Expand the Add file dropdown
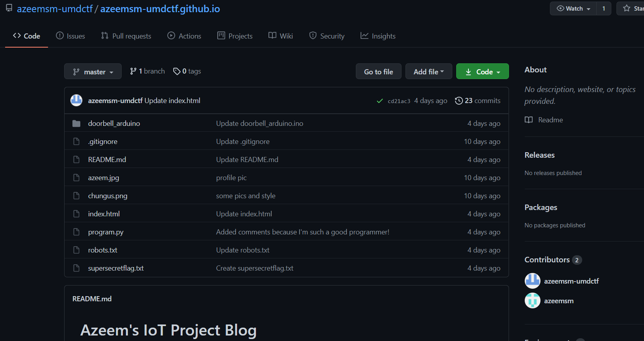 click(429, 72)
